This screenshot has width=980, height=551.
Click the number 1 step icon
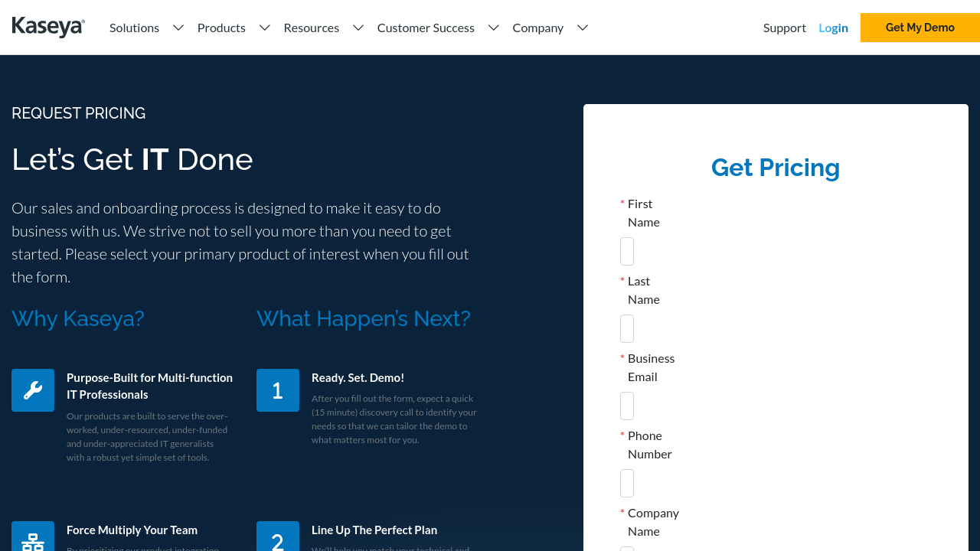[278, 390]
